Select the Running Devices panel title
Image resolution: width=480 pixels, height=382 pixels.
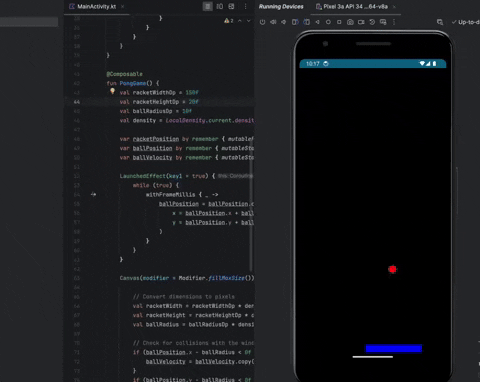pyautogui.click(x=281, y=6)
